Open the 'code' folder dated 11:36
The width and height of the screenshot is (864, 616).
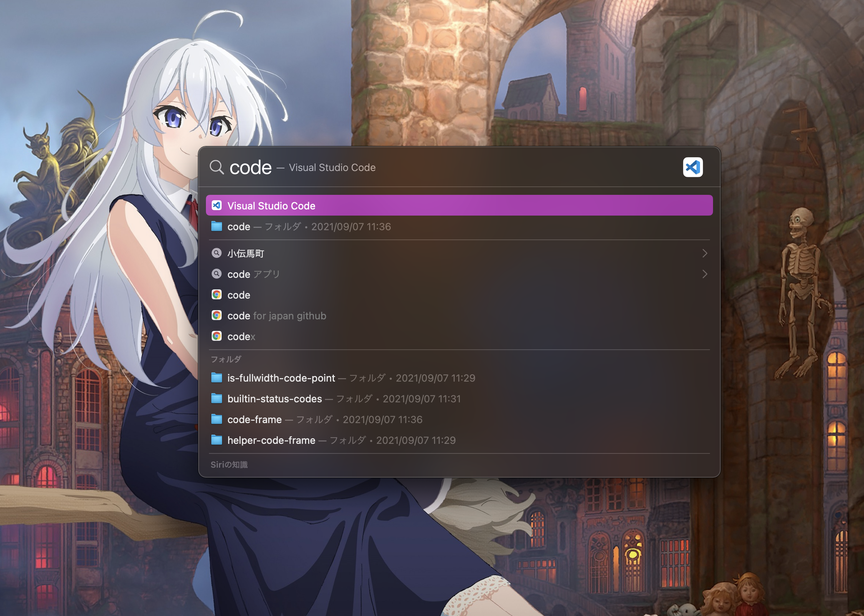tap(459, 227)
